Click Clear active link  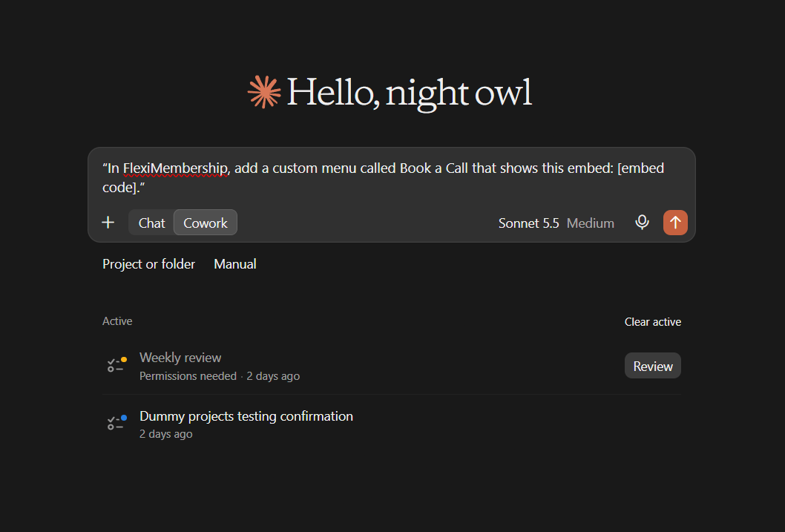click(x=652, y=322)
